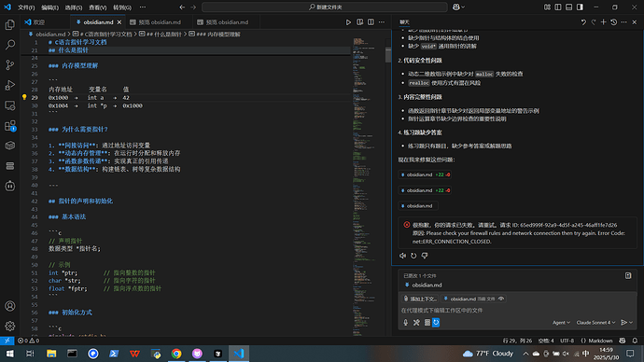Open the Copilot dropdown in title bar
The image size is (644, 362).
pyautogui.click(x=459, y=7)
